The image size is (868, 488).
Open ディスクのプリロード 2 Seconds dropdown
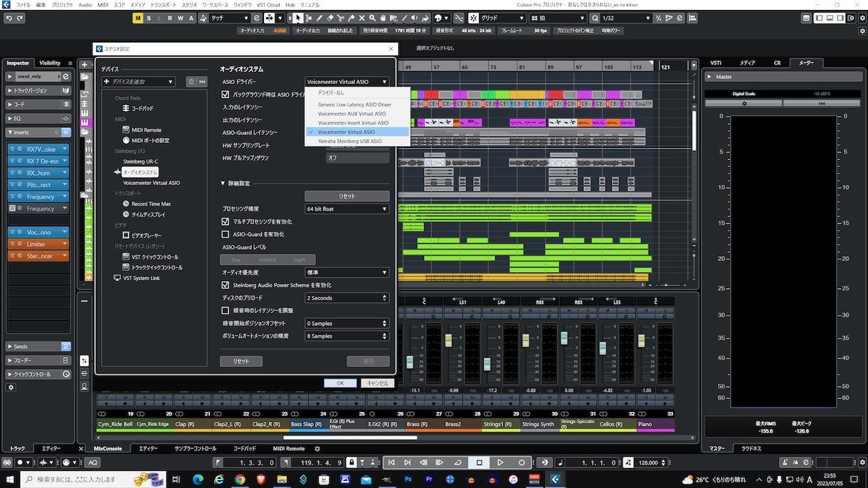point(347,298)
